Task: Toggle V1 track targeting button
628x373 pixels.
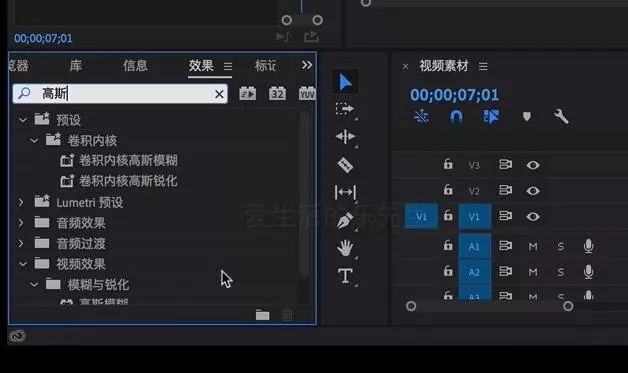Action: pyautogui.click(x=475, y=217)
